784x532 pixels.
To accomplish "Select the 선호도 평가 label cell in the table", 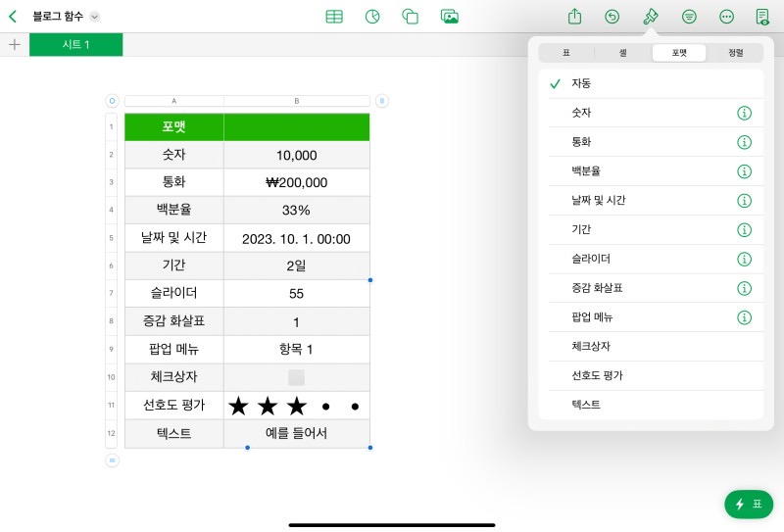I will tap(174, 406).
